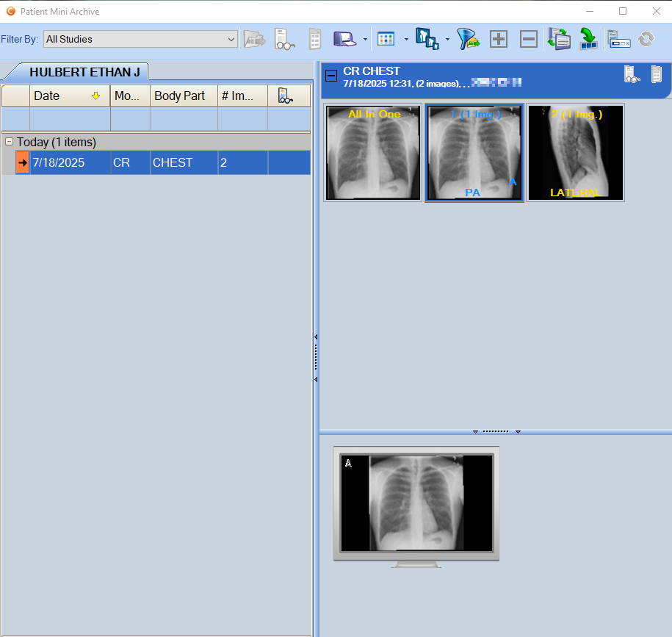
Task: Click the grey document sheet toolbar icon
Action: click(315, 40)
